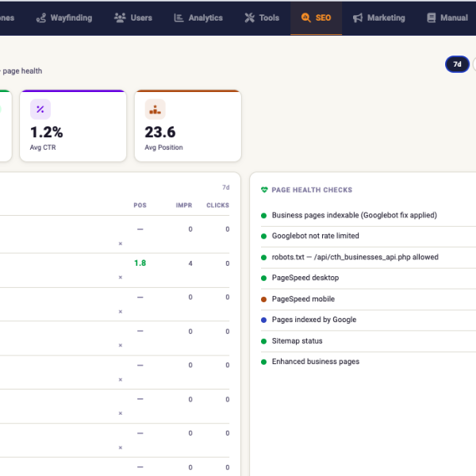This screenshot has height=476, width=476.
Task: Click the green Sitemap status dot
Action: 264,341
